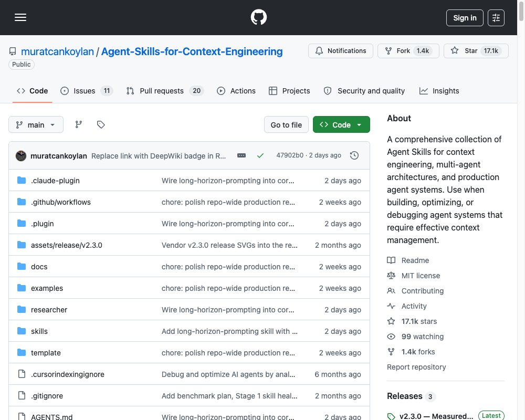Fork the repository
This screenshot has width=525, height=420.
point(408,51)
